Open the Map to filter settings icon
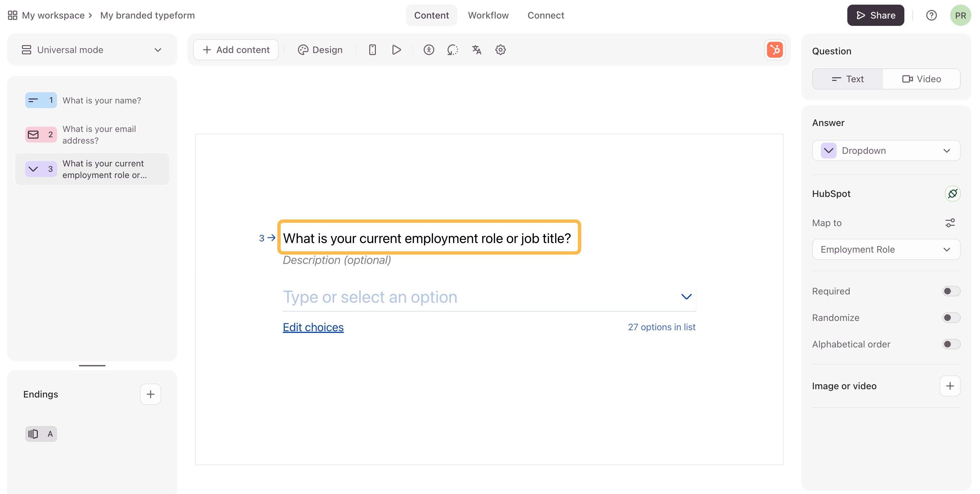980x494 pixels. (x=950, y=223)
